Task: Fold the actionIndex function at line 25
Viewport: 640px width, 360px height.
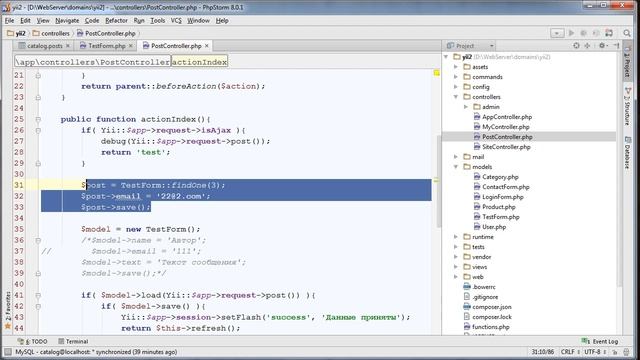Action: 38,120
